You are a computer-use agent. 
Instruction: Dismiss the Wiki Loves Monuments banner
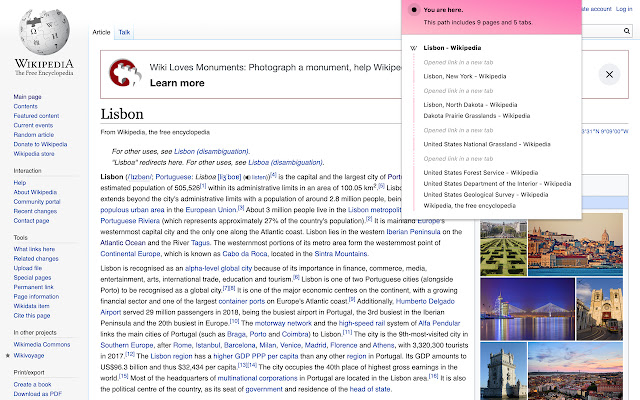pyautogui.click(x=609, y=75)
